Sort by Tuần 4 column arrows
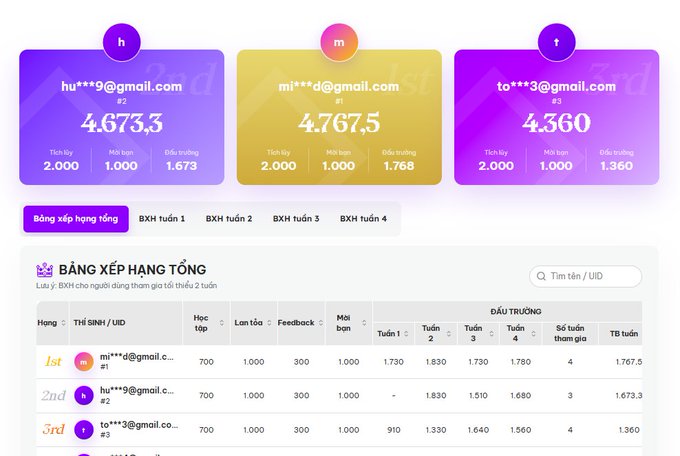Viewport: 680px width, 456px height. click(x=533, y=334)
